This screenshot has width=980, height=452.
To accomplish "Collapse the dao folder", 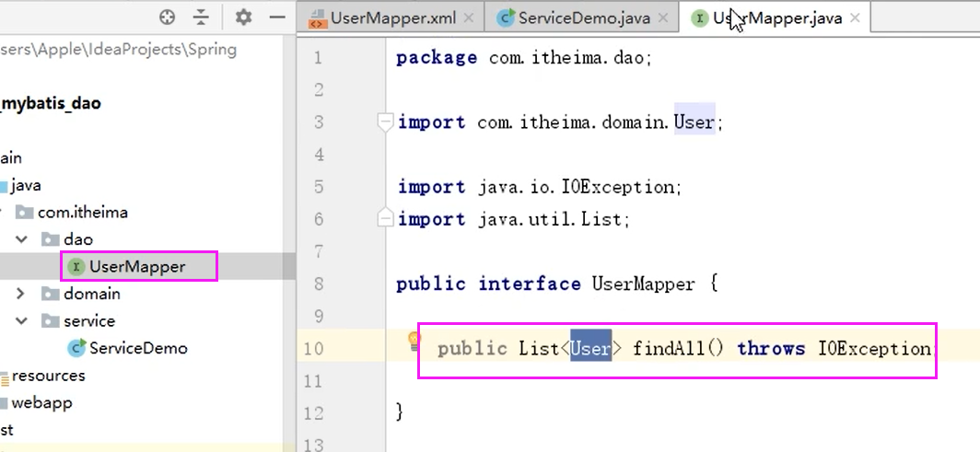I will [22, 239].
